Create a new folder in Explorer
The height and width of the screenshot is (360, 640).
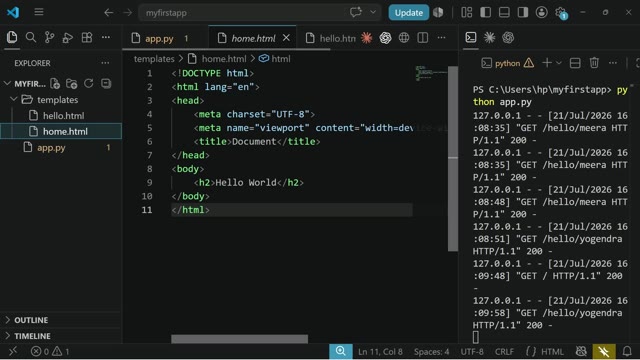click(x=71, y=83)
